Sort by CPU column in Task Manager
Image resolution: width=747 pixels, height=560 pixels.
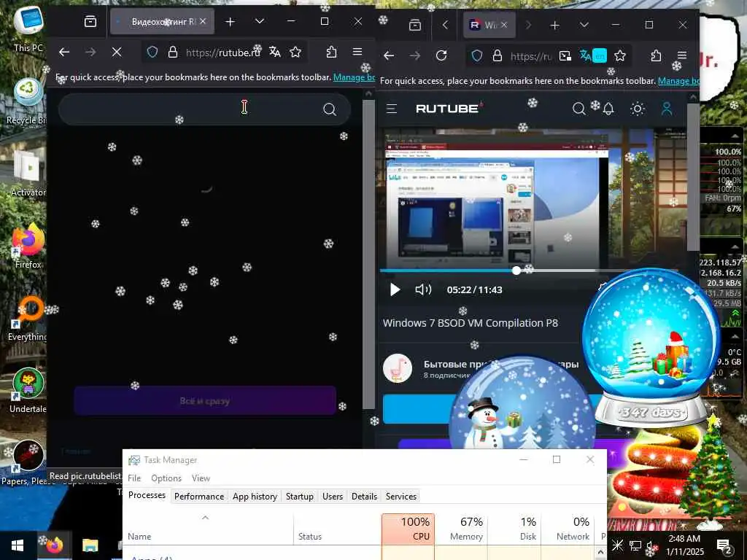pos(409,529)
